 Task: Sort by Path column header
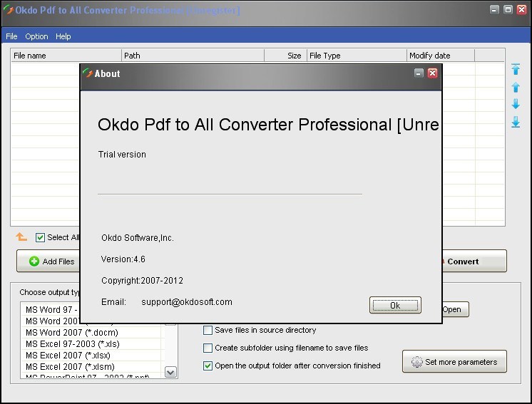[193, 56]
